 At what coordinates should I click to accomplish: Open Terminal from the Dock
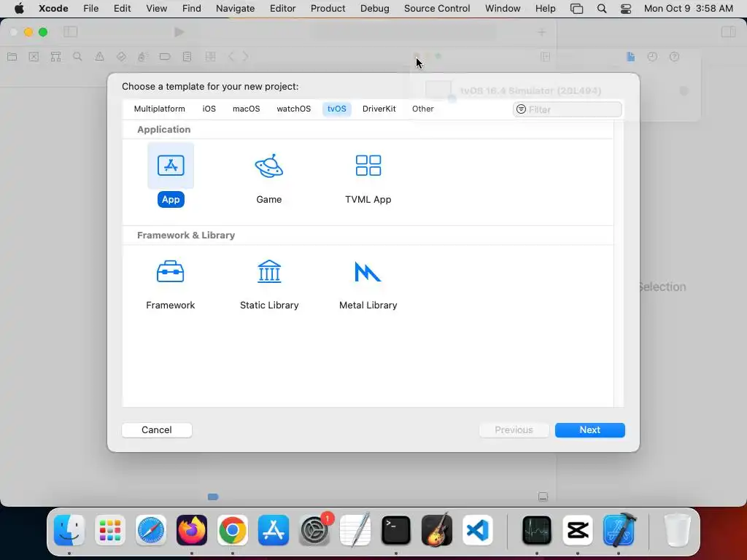tap(396, 530)
